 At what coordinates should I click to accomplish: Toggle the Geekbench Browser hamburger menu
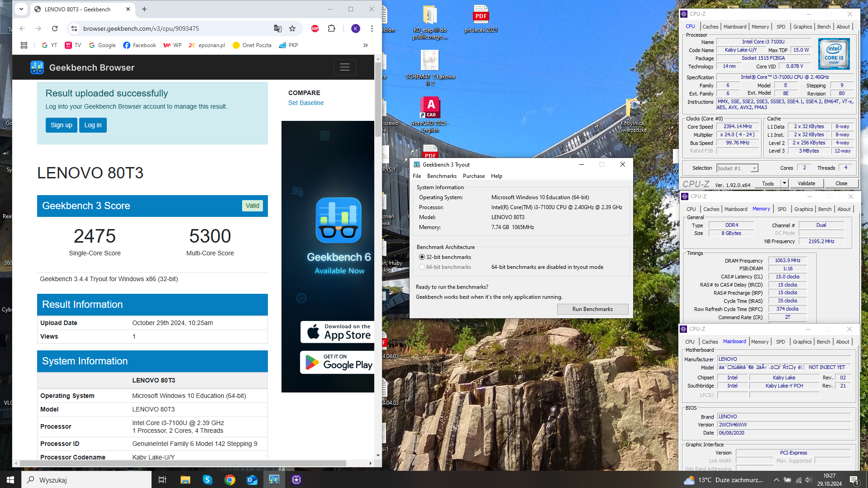pyautogui.click(x=345, y=67)
